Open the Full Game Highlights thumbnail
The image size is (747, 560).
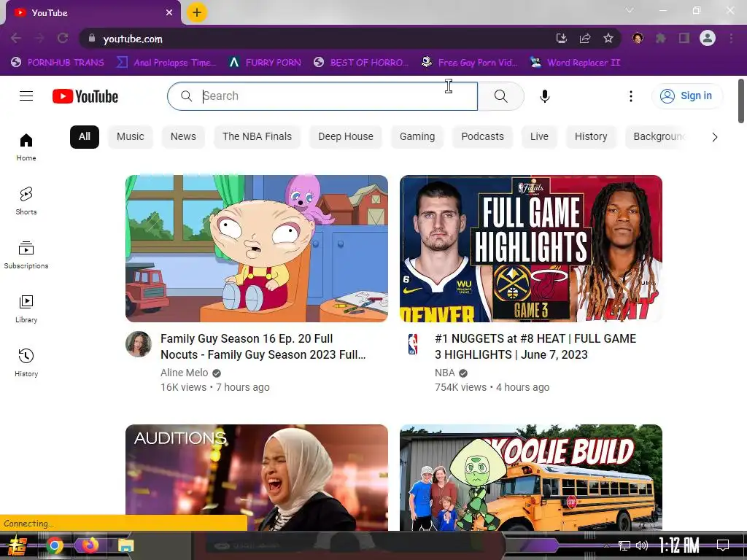(531, 249)
